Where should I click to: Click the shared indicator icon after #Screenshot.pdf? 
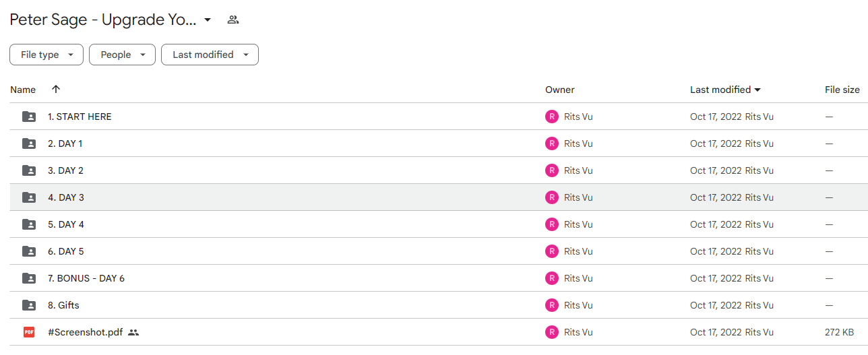[x=133, y=332]
